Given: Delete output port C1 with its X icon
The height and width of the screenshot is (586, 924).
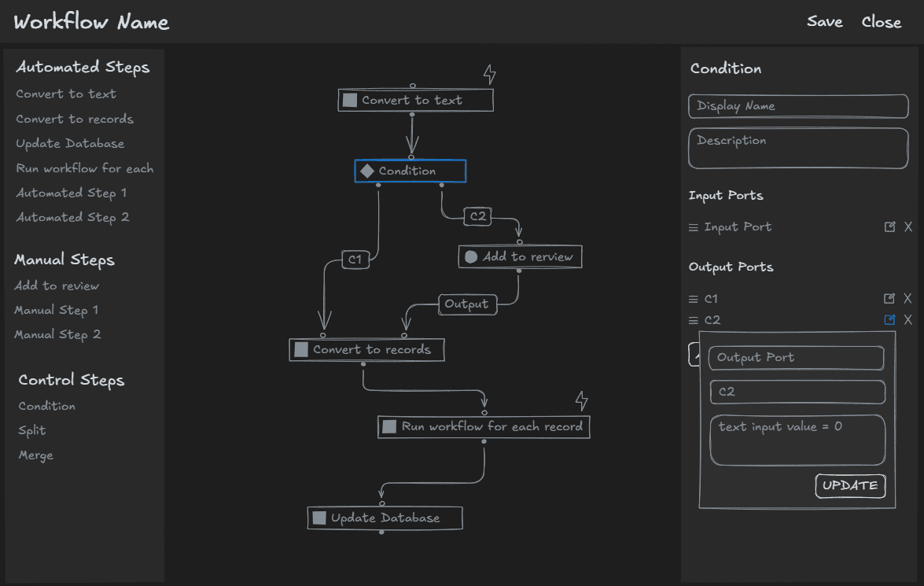Looking at the screenshot, I should [x=908, y=298].
